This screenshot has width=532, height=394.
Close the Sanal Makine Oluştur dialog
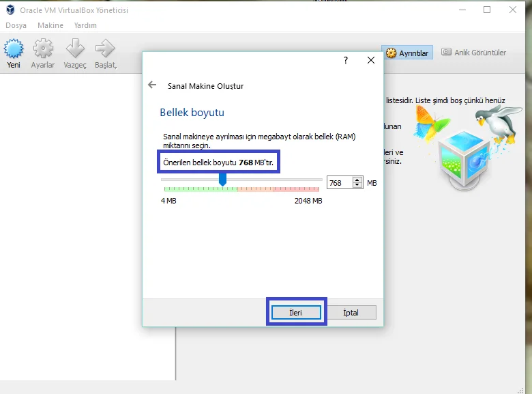(x=370, y=60)
